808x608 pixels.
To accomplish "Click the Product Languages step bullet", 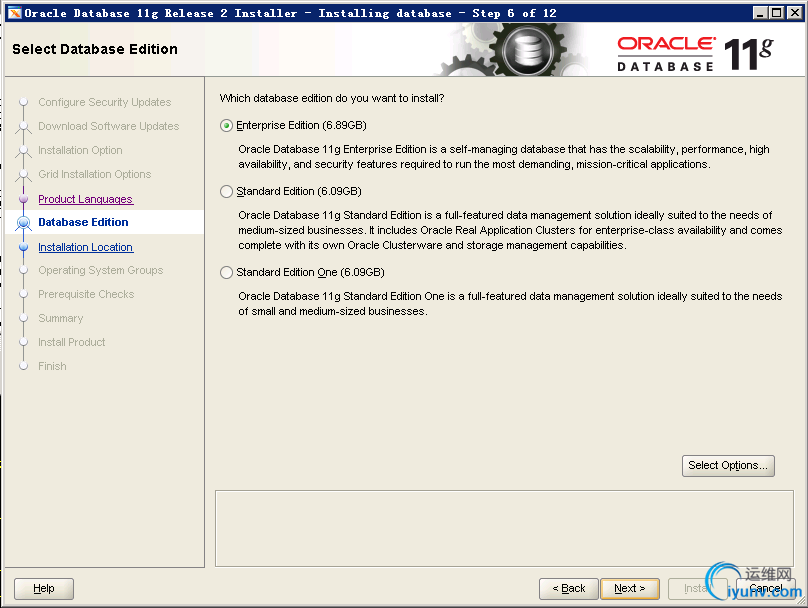I will [x=23, y=199].
